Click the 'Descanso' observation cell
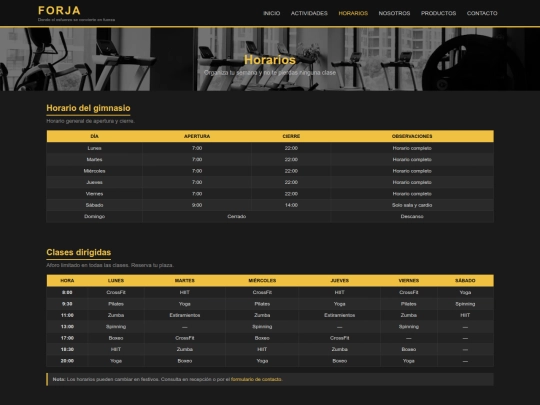 (412, 216)
